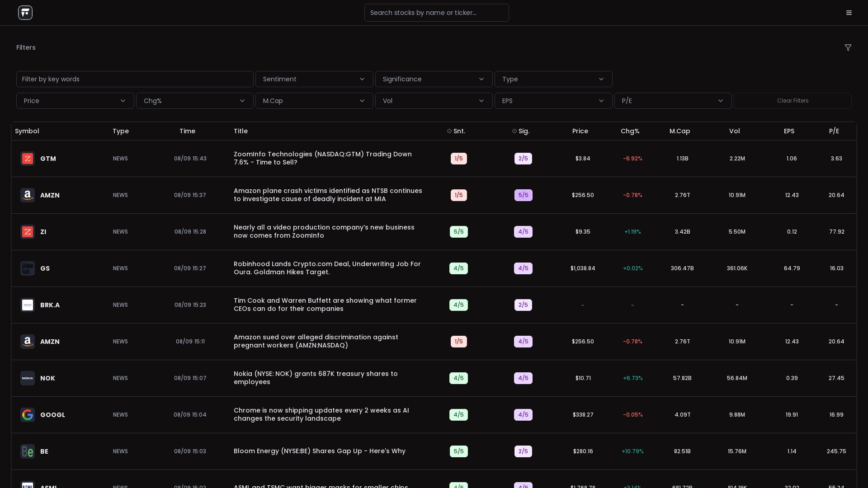Viewport: 868px width, 488px height.
Task: Open Tim Cook and Warren Buffett article
Action: tap(325, 305)
